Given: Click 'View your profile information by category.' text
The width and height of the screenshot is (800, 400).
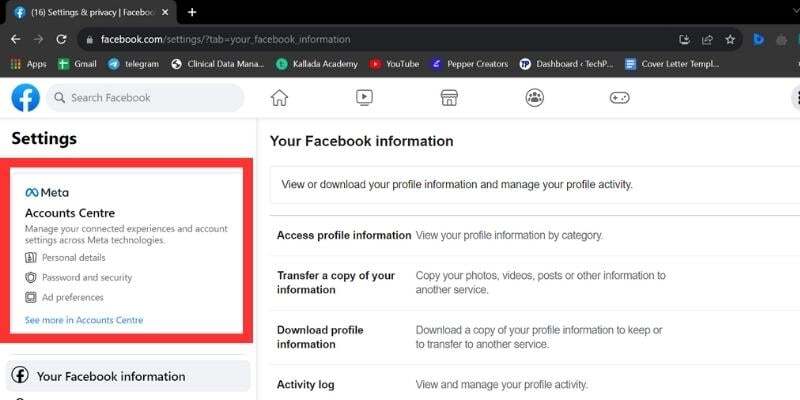Looking at the screenshot, I should pyautogui.click(x=509, y=235).
